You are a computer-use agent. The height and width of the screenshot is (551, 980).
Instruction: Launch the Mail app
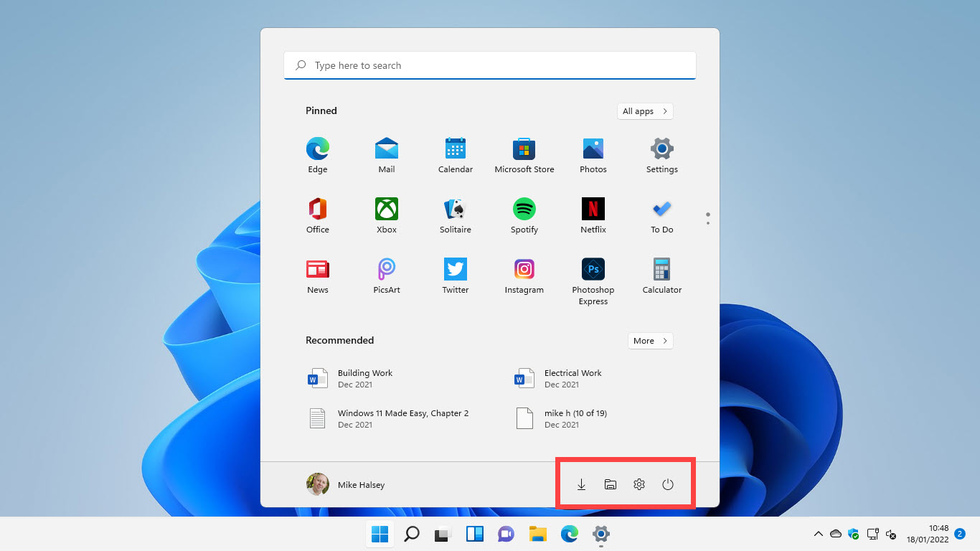387,156
